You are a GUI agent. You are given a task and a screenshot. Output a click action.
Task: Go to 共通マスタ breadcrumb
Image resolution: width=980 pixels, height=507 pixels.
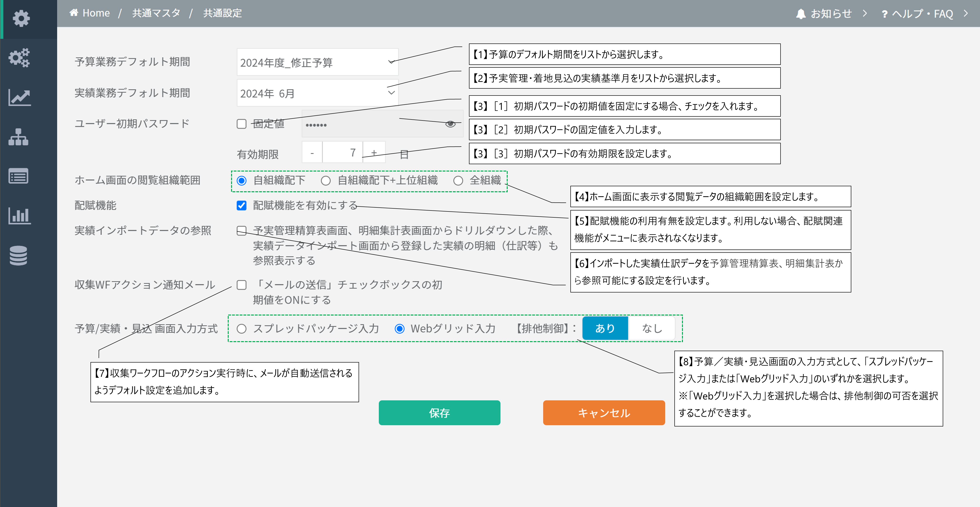click(156, 13)
